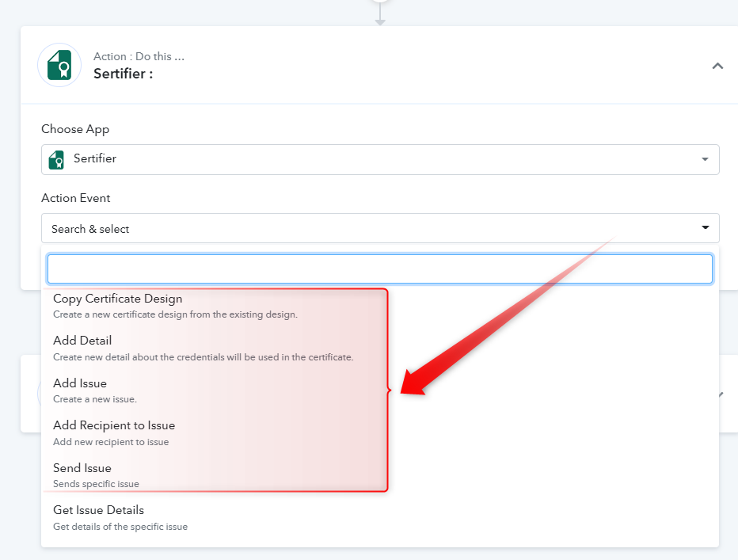Image resolution: width=738 pixels, height=560 pixels.
Task: Collapse the Sertifier action step chevron
Action: point(717,66)
